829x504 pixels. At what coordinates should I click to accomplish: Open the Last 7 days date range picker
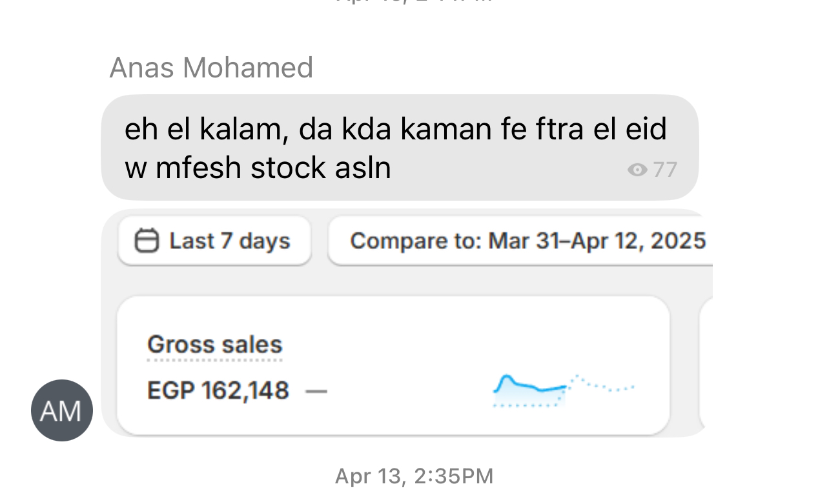[214, 241]
